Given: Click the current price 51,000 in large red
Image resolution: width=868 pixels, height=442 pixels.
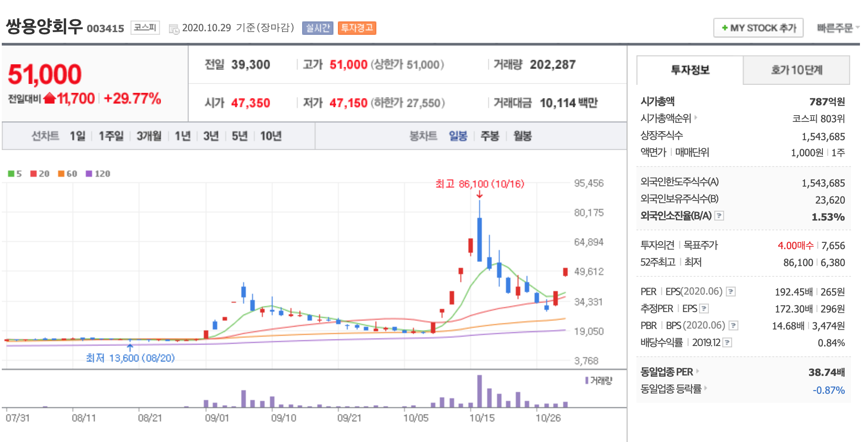Looking at the screenshot, I should pyautogui.click(x=45, y=74).
